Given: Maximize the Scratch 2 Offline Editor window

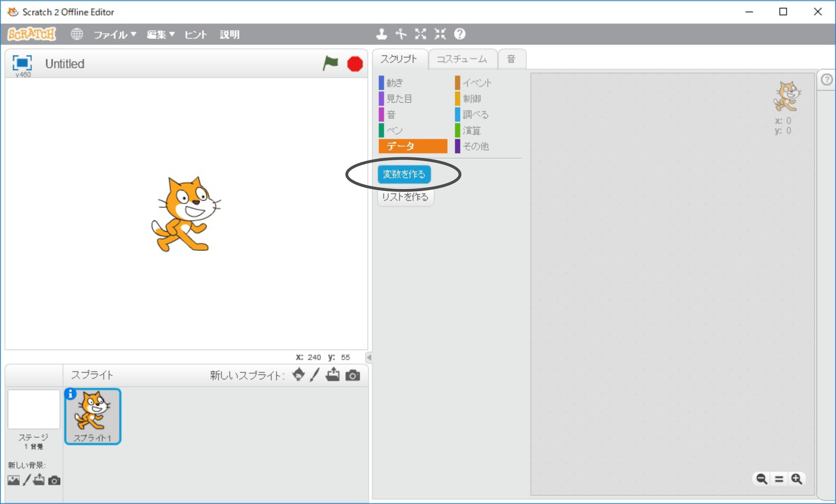Looking at the screenshot, I should point(783,12).
